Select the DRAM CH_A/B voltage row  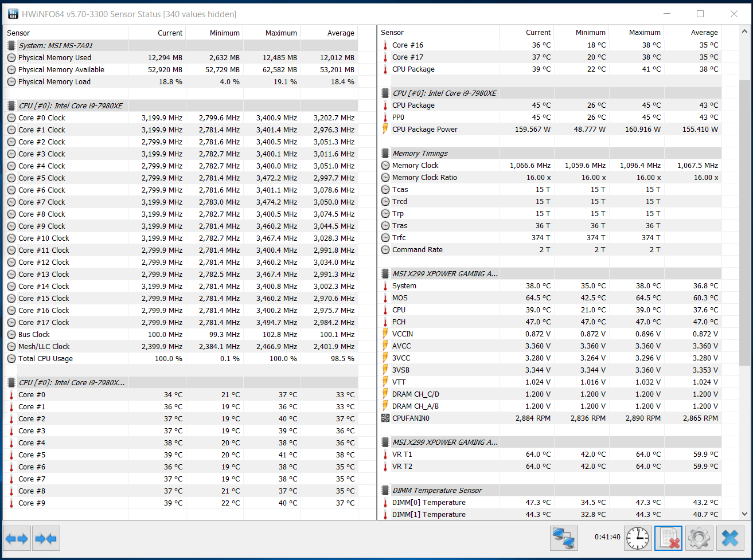pyautogui.click(x=549, y=406)
